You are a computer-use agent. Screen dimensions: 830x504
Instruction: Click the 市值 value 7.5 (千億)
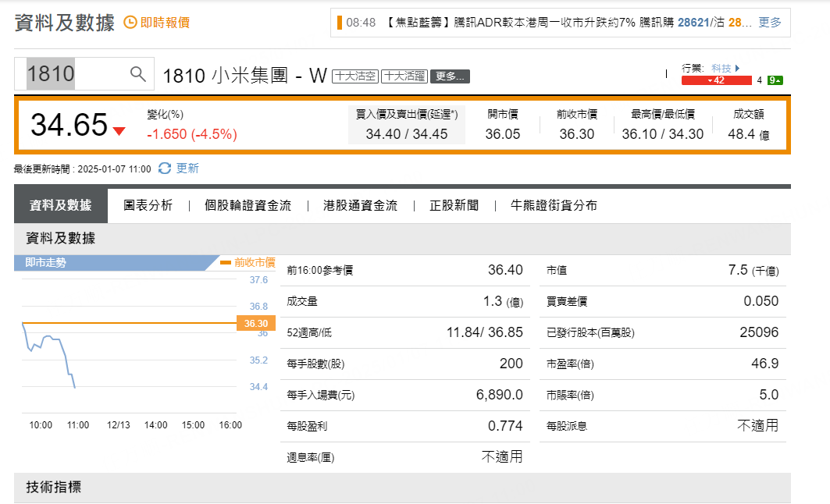[753, 270]
